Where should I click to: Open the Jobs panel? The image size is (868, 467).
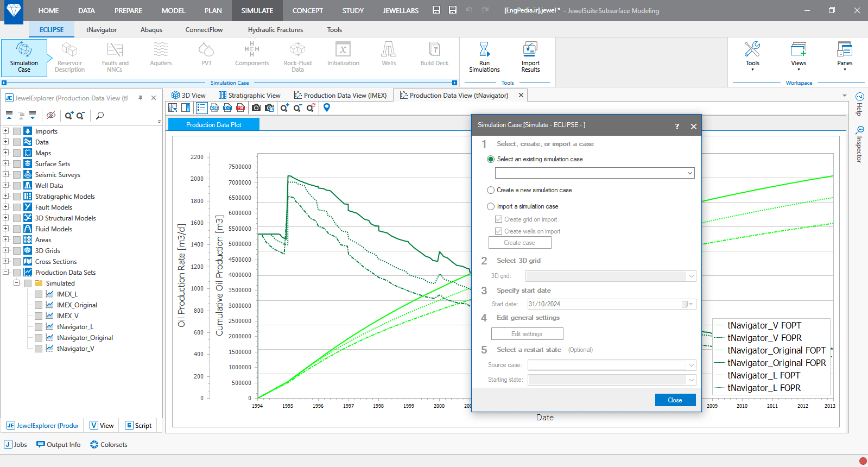16,445
